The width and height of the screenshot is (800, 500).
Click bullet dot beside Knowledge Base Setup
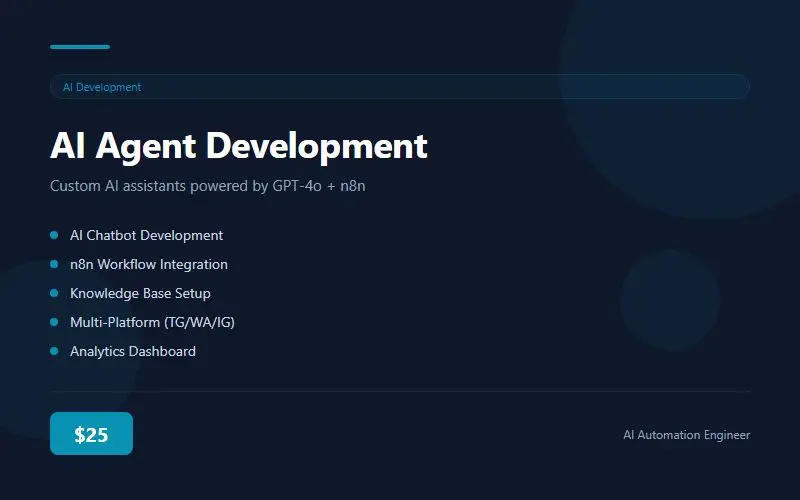(54, 293)
